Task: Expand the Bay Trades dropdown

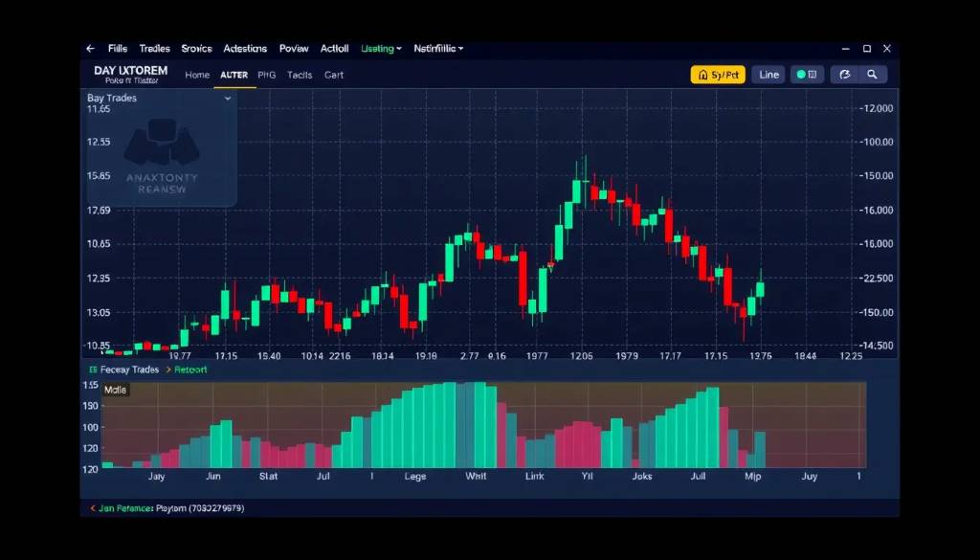Action: click(x=228, y=98)
